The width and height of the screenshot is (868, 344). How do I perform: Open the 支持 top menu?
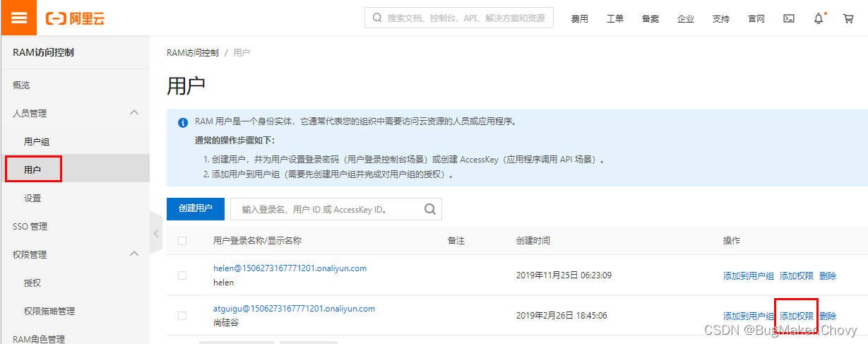coord(720,19)
